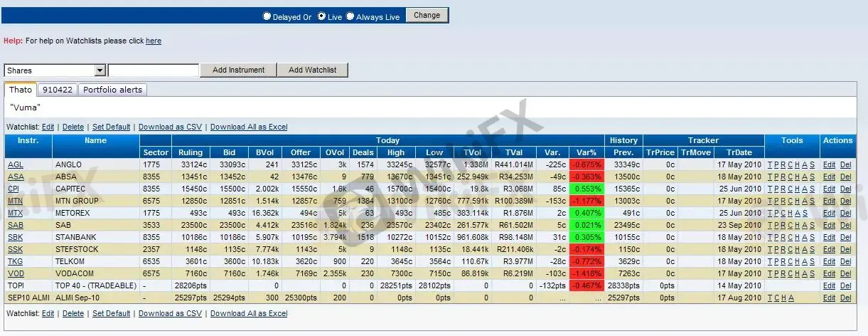Click Download All as Excel below the table

(249, 313)
